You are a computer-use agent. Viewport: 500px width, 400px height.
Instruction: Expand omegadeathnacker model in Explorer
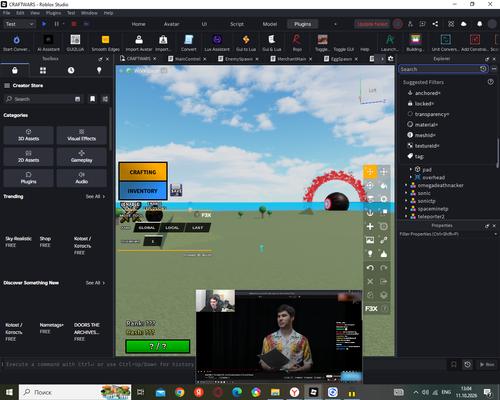(406, 185)
